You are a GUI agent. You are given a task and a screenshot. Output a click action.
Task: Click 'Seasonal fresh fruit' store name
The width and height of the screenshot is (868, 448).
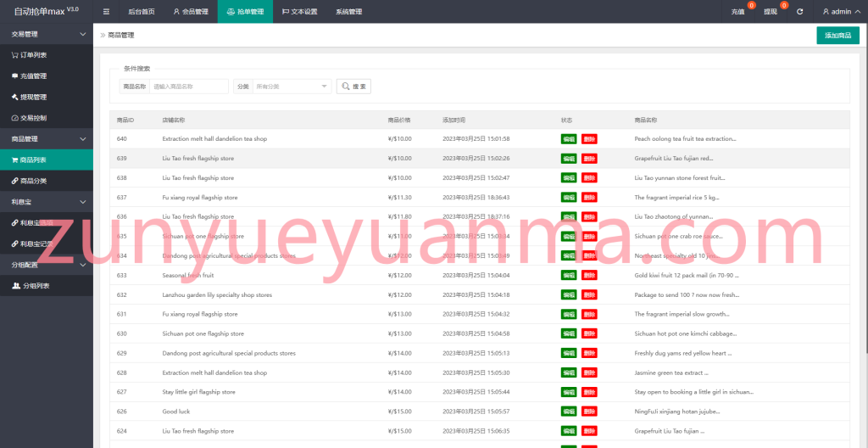pos(187,275)
